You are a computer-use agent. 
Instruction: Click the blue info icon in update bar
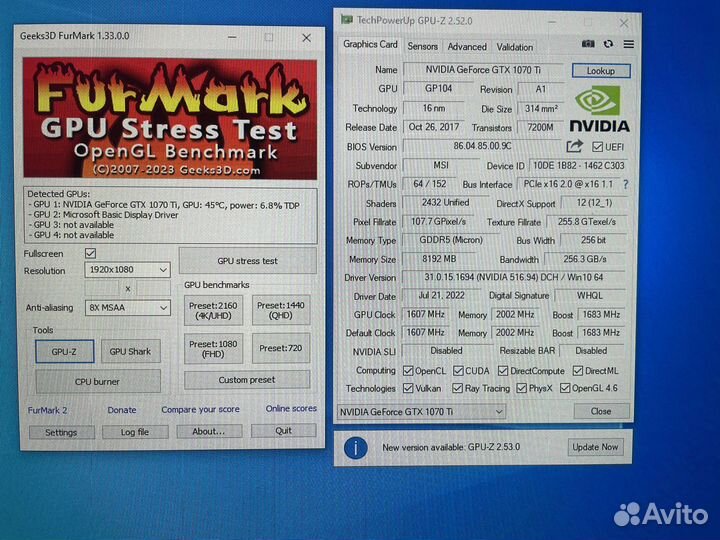coord(355,448)
